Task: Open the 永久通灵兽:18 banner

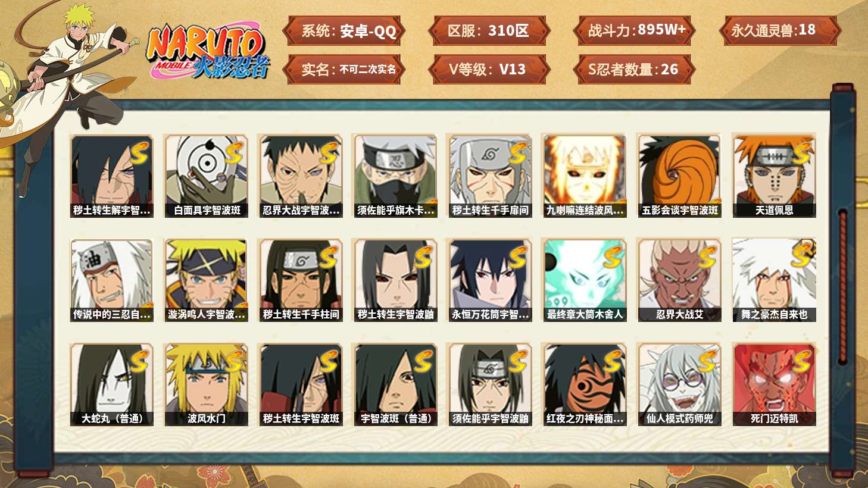Action: coord(779,30)
